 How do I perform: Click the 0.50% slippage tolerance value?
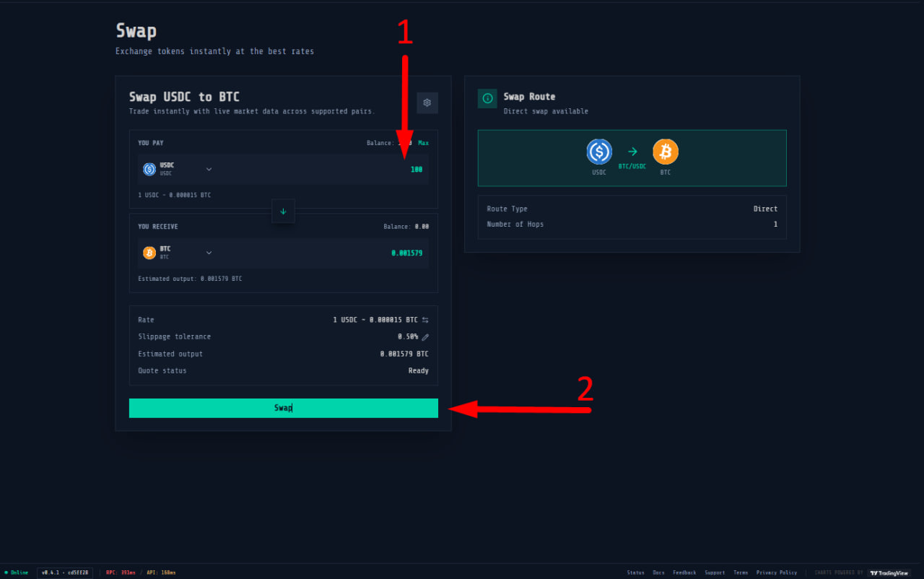408,337
